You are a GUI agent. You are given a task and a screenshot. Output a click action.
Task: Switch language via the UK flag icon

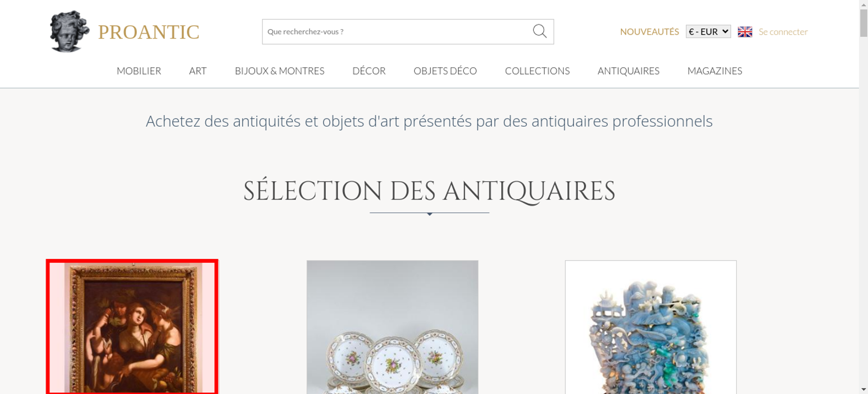click(x=745, y=32)
